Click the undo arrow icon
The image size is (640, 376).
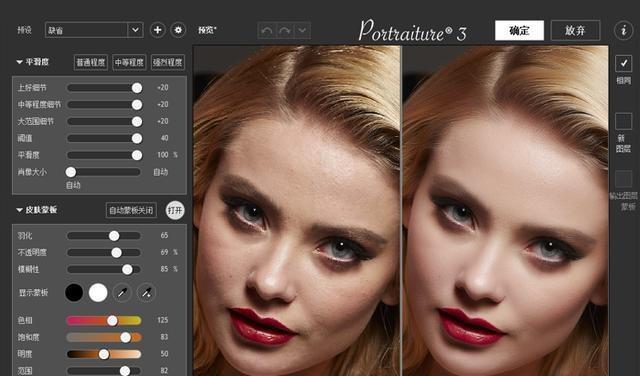pos(267,31)
